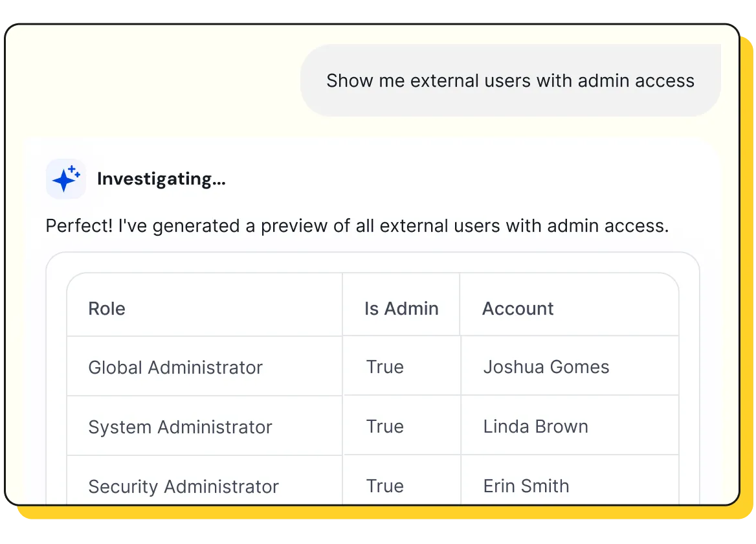This screenshot has width=756, height=544.
Task: Click Linda Brown's account name
Action: tap(535, 427)
